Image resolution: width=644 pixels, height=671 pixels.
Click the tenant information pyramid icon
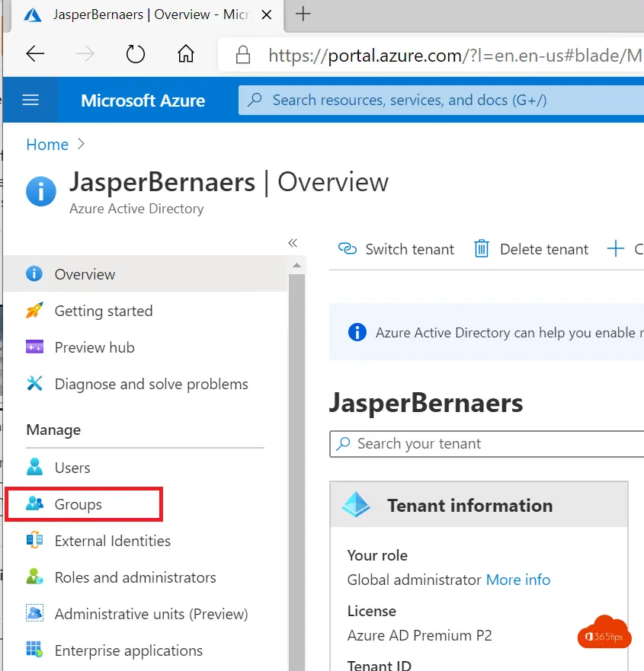tap(356, 504)
